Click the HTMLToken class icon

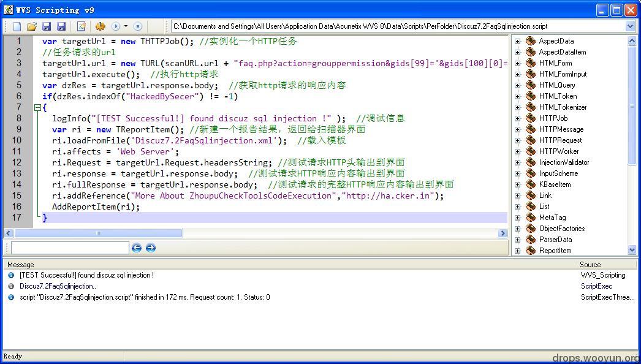pos(531,96)
